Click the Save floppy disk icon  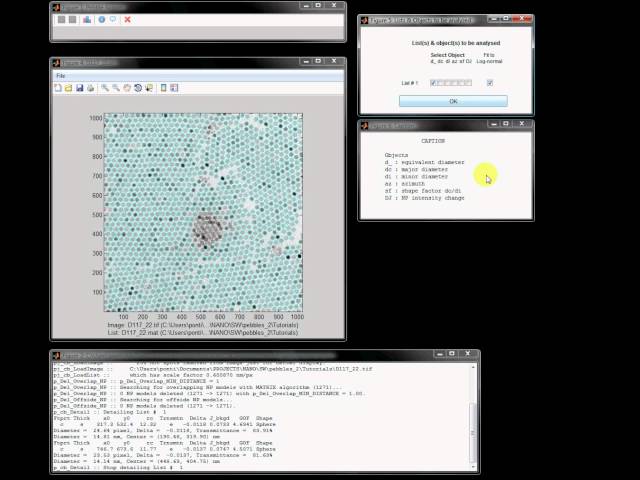click(80, 88)
